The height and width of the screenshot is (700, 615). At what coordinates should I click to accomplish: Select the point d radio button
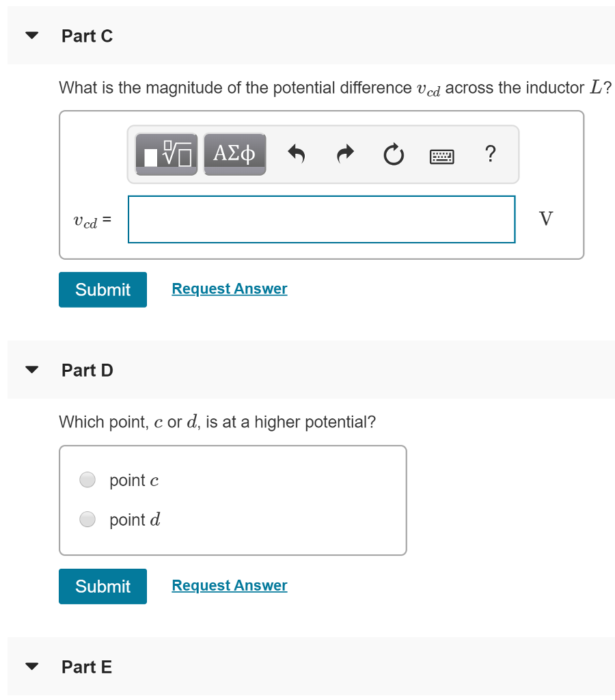click(x=87, y=520)
